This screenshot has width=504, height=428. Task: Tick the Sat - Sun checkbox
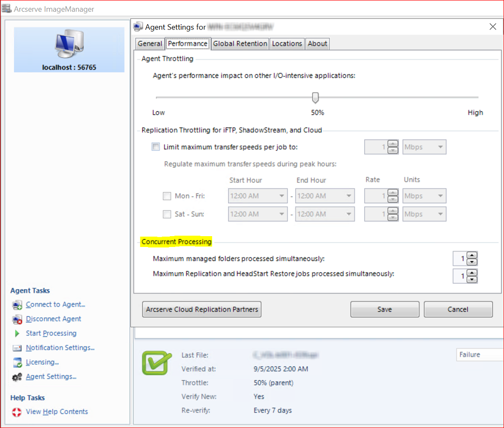click(x=167, y=214)
